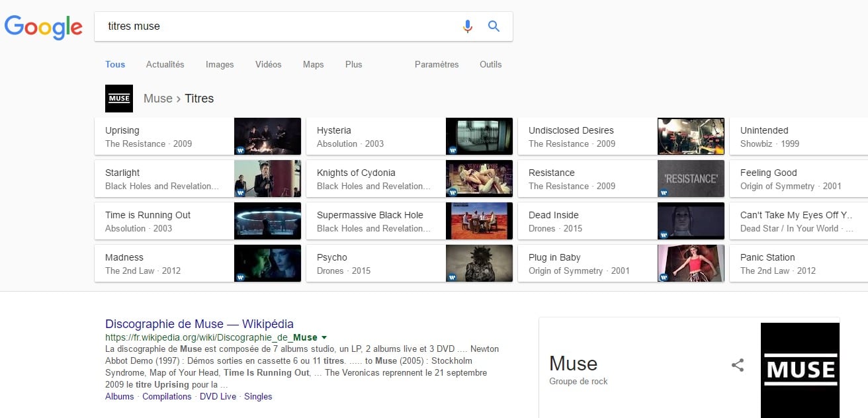The image size is (868, 418).
Task: Open Undisclosed Desires thumbnail
Action: (x=691, y=136)
